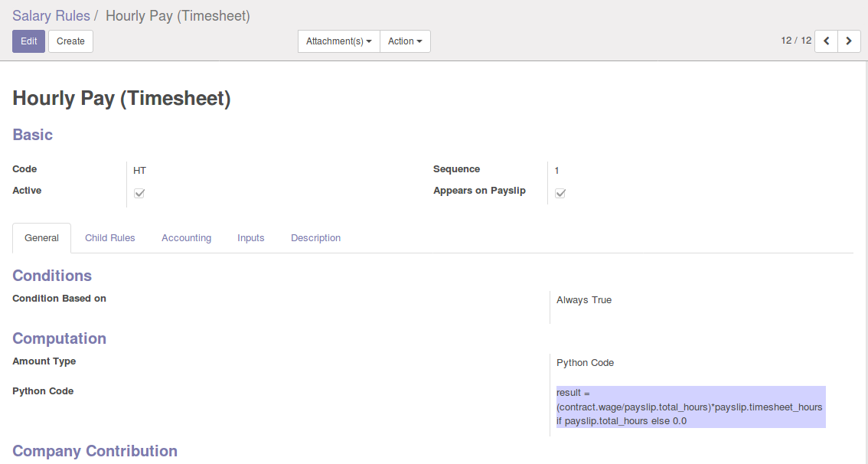Expand the Action dropdown menu
Image resolution: width=868 pixels, height=464 pixels.
(405, 41)
